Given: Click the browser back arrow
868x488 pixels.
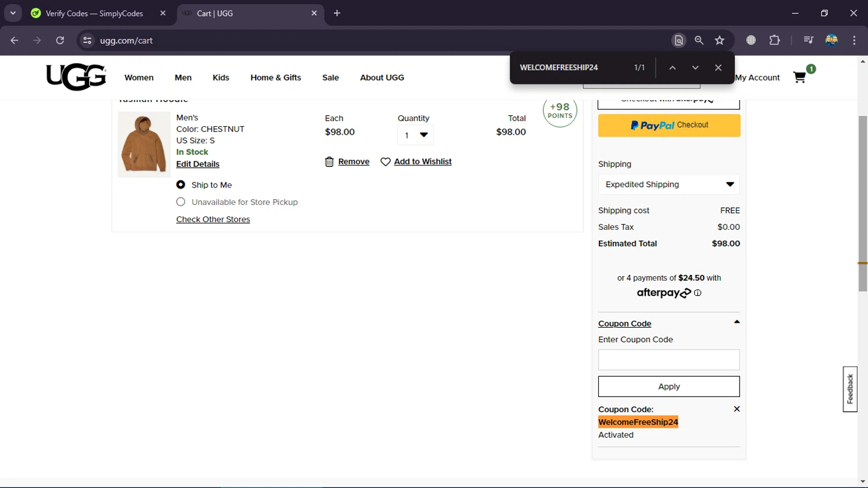Looking at the screenshot, I should click(x=14, y=41).
